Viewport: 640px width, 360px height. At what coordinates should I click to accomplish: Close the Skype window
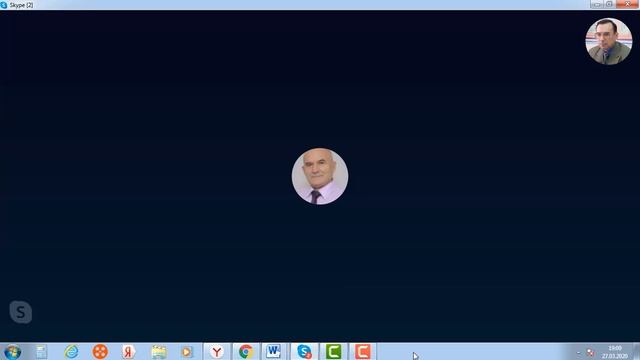pyautogui.click(x=627, y=4)
